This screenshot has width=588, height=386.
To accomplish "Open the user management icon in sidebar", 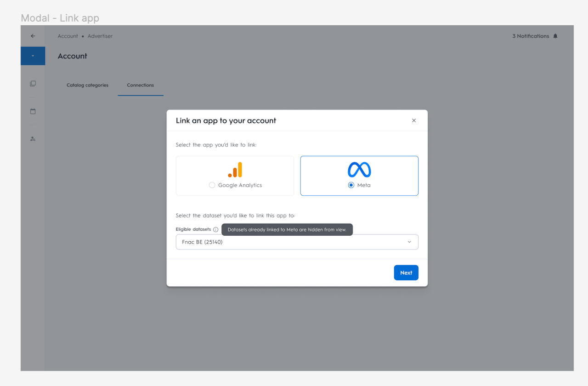I will (x=33, y=138).
